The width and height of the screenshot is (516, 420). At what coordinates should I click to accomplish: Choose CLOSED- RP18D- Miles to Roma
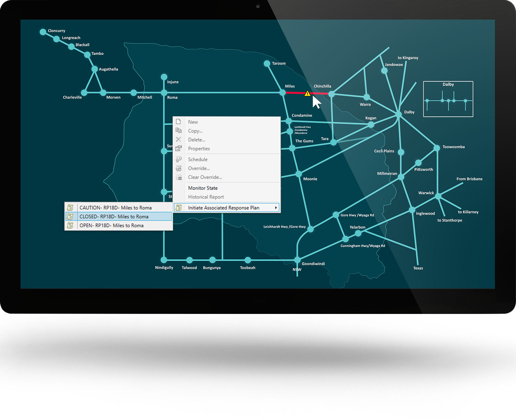pos(114,217)
